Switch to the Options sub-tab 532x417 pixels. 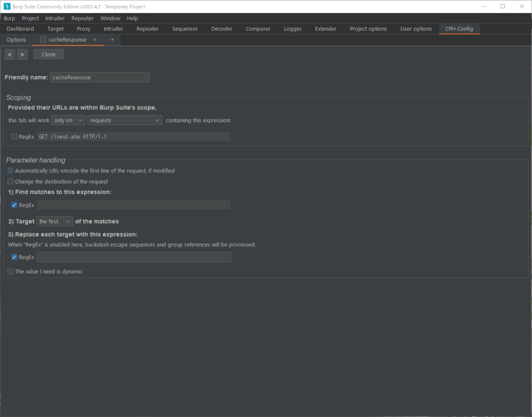point(16,39)
